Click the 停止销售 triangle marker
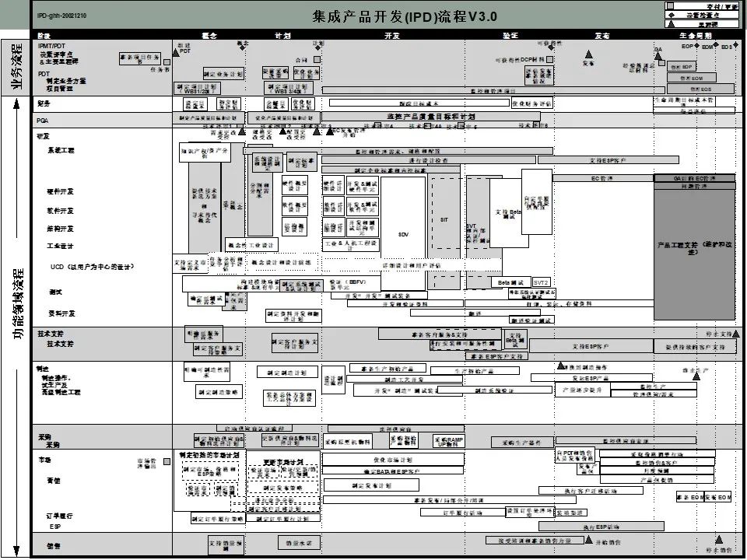747x560 pixels. tap(719, 540)
